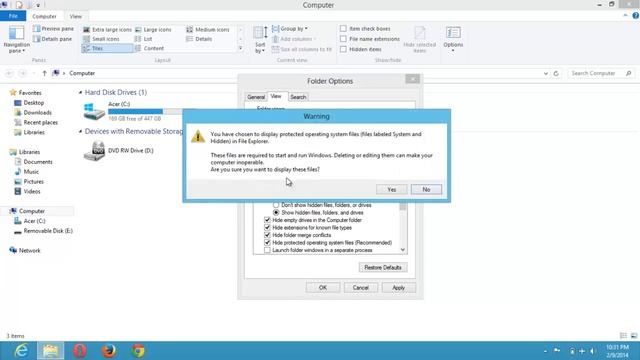Image resolution: width=640 pixels, height=360 pixels.
Task: Select Show hidden files, folders, and drives
Action: point(276,213)
